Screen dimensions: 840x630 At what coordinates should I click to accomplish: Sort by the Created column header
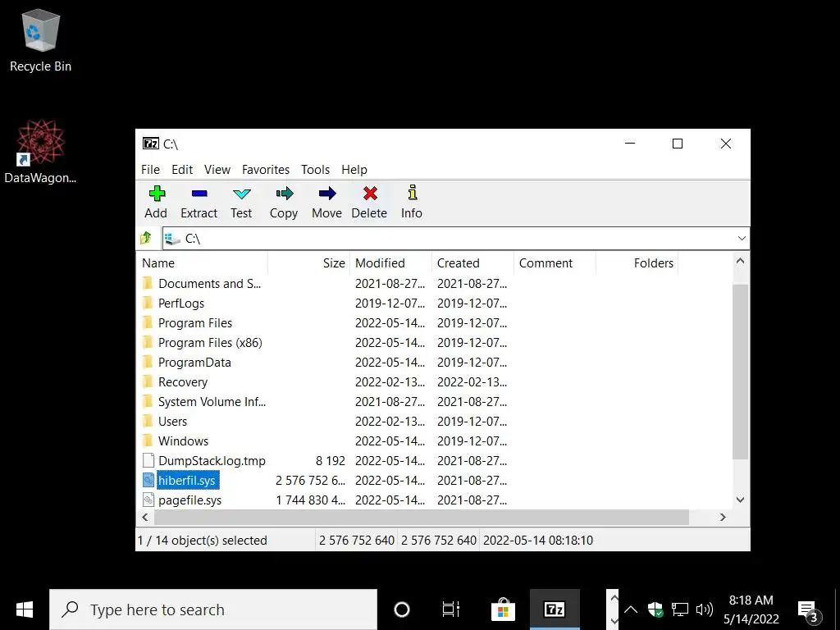(473, 263)
